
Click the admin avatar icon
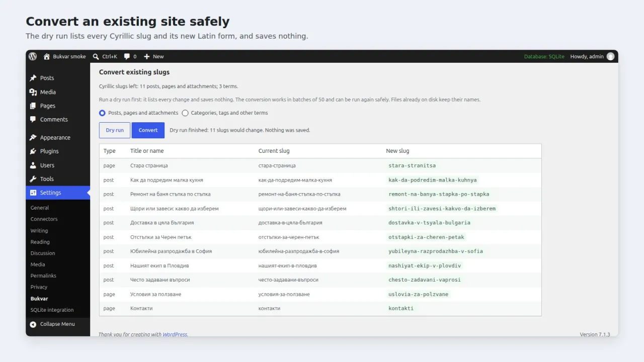pyautogui.click(x=611, y=56)
